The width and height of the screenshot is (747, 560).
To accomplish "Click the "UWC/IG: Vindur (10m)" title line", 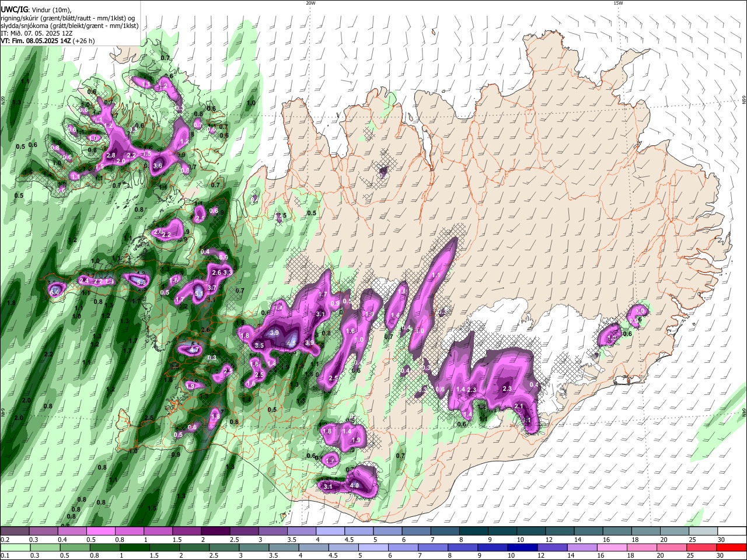I will (36, 10).
